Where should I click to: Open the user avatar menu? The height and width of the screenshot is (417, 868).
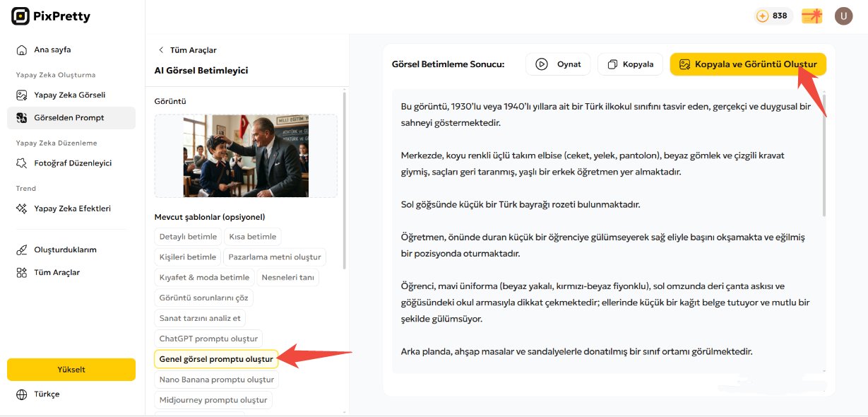(844, 16)
